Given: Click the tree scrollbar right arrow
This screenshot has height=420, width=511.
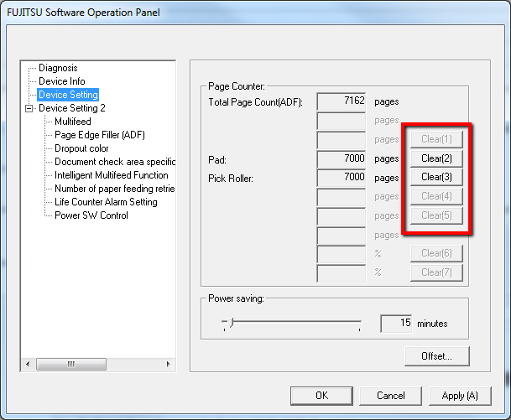Looking at the screenshot, I should tap(168, 364).
